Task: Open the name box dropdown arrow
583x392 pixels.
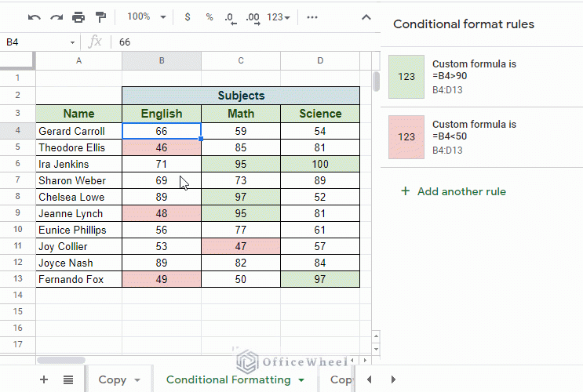Action: [72, 42]
